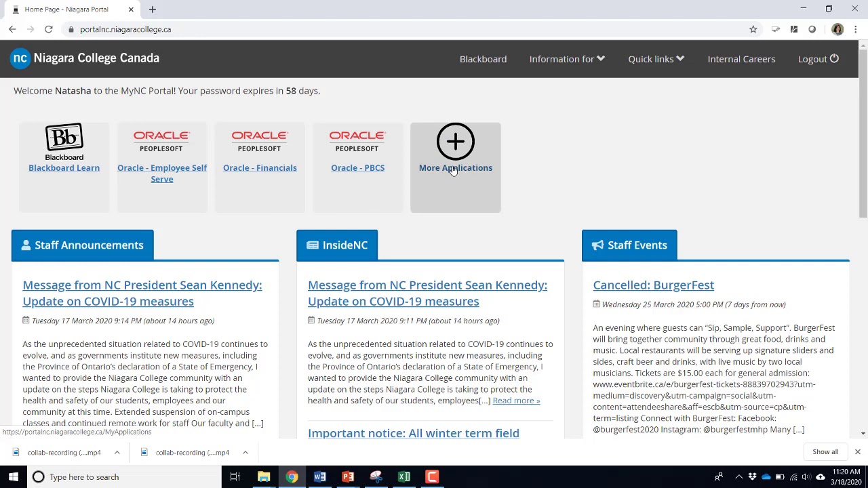Switch to Chrome in the taskbar

pyautogui.click(x=292, y=476)
